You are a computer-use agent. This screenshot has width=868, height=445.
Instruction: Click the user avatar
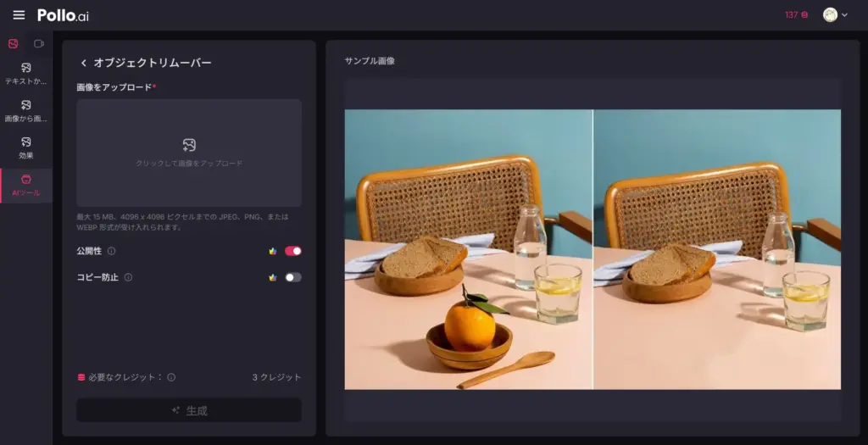tap(830, 15)
